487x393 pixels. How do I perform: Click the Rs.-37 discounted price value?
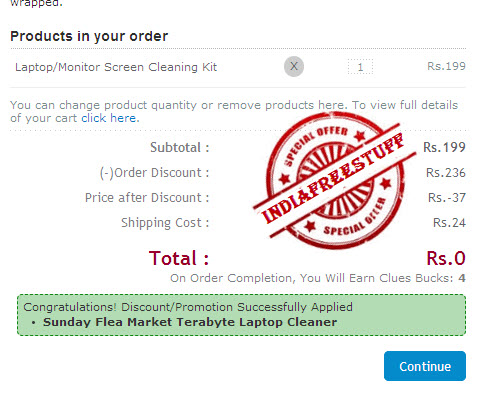click(447, 198)
